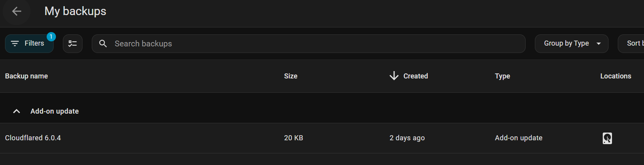
Task: Reverse sort using the Created down arrow
Action: (394, 76)
